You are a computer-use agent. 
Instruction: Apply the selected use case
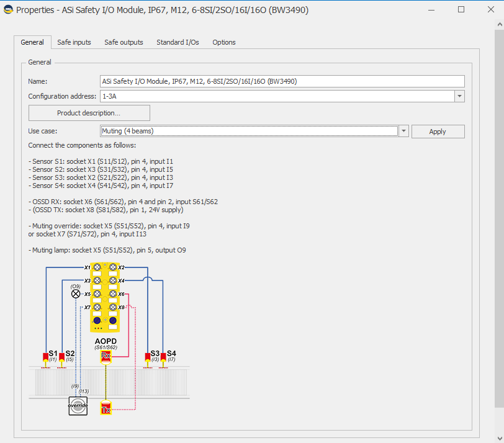click(x=438, y=132)
